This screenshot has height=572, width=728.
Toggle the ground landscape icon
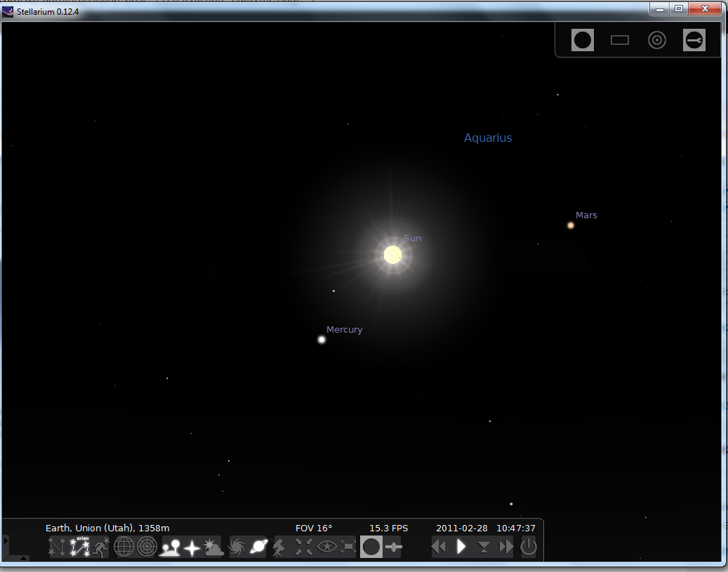(x=169, y=547)
